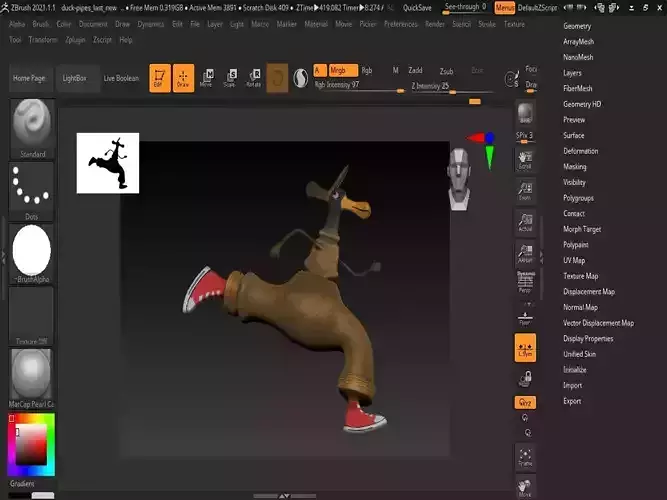This screenshot has width=667, height=500.
Task: Expand the Polygroups subpalette
Action: click(579, 198)
